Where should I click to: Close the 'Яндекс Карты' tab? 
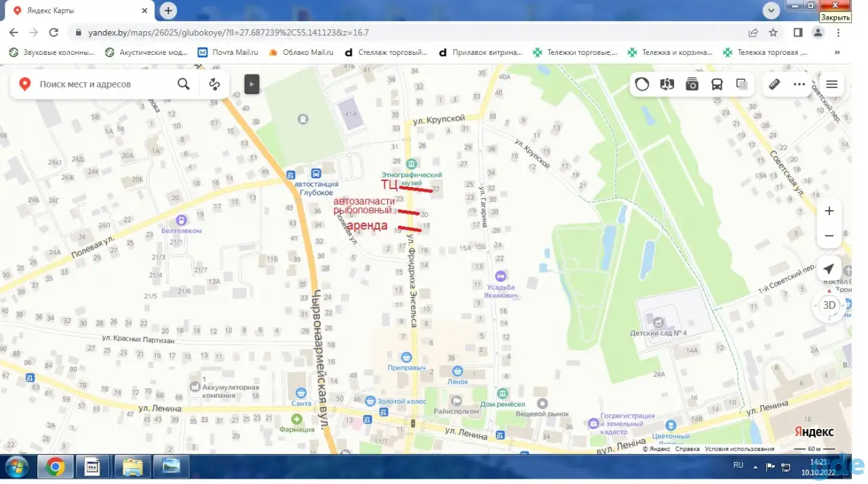click(144, 11)
